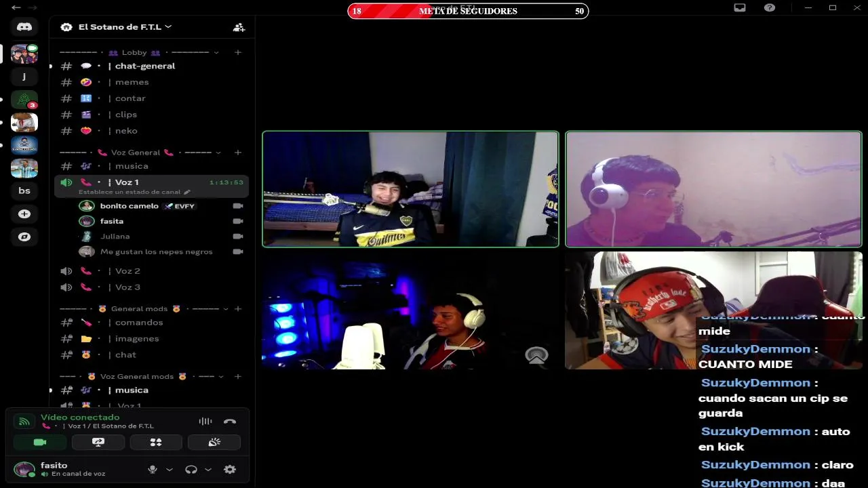Open the soundboard

pyautogui.click(x=214, y=442)
